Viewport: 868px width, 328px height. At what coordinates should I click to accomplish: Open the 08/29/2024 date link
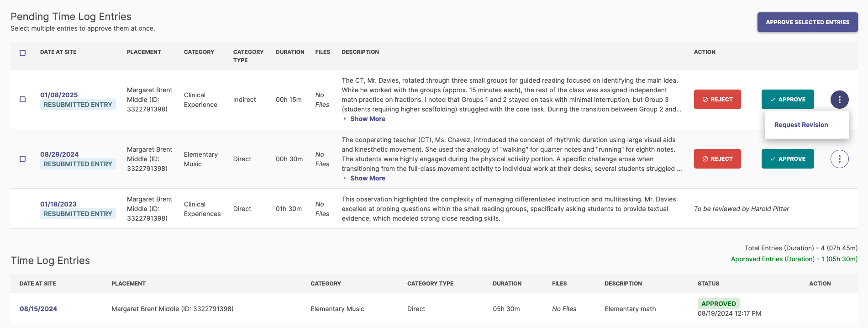click(59, 154)
